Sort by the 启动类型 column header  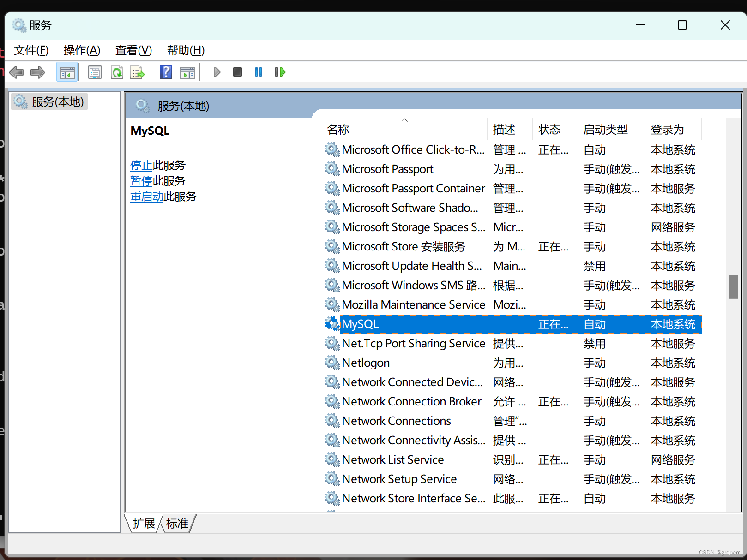coord(611,129)
